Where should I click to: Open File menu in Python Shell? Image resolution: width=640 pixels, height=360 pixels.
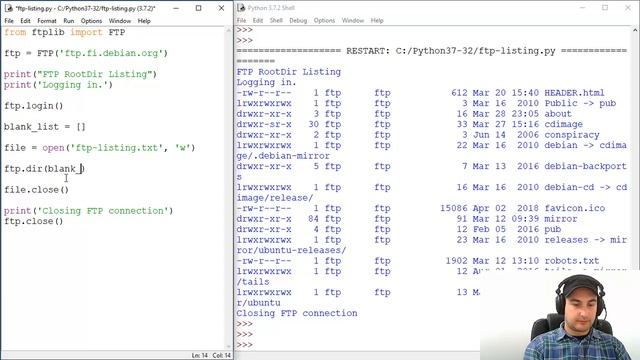pos(241,20)
